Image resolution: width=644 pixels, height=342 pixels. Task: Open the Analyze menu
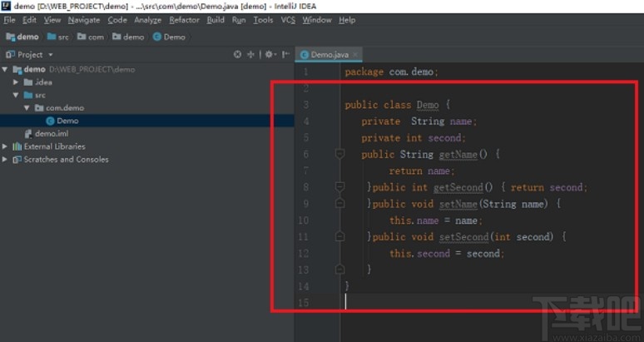click(148, 20)
